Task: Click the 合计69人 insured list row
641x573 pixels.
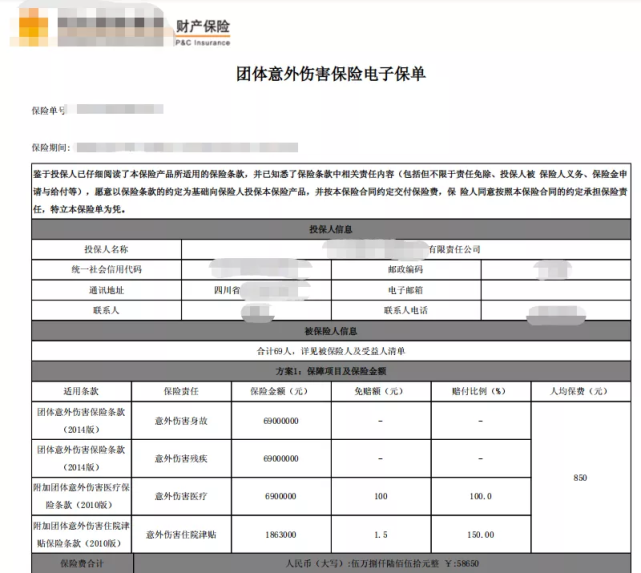Action: pyautogui.click(x=331, y=351)
